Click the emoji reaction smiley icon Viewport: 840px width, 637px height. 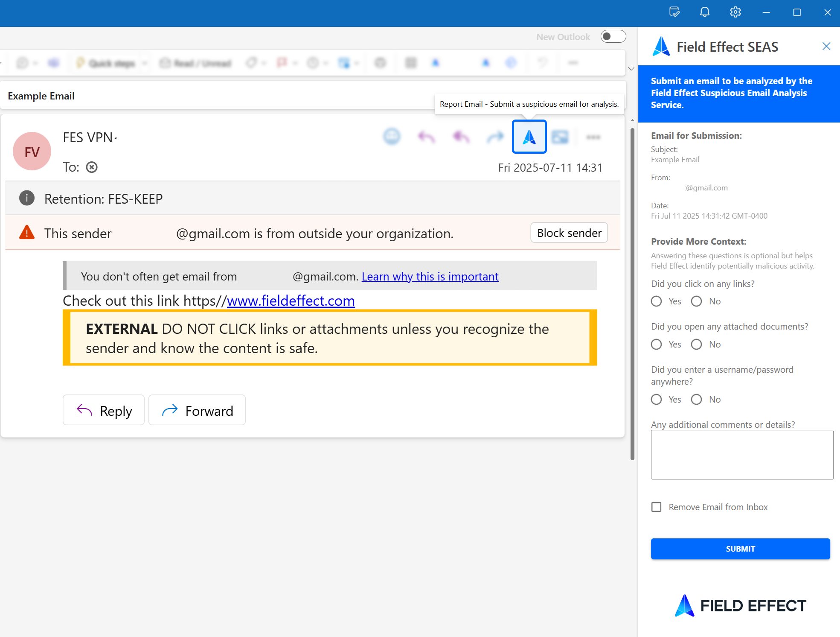(x=392, y=137)
